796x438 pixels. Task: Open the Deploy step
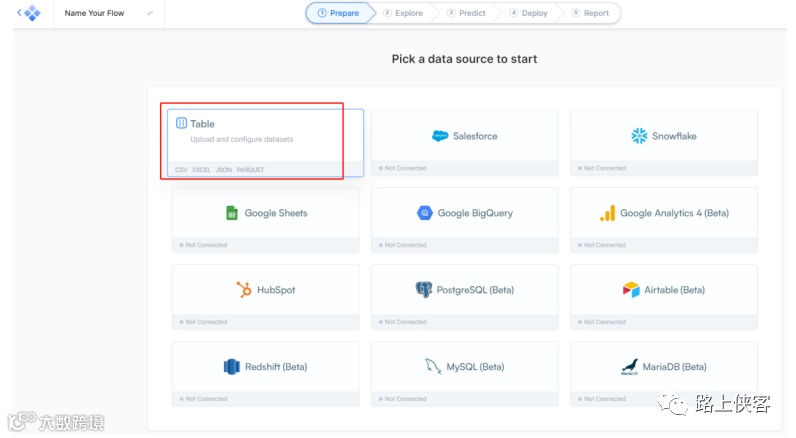pyautogui.click(x=528, y=13)
